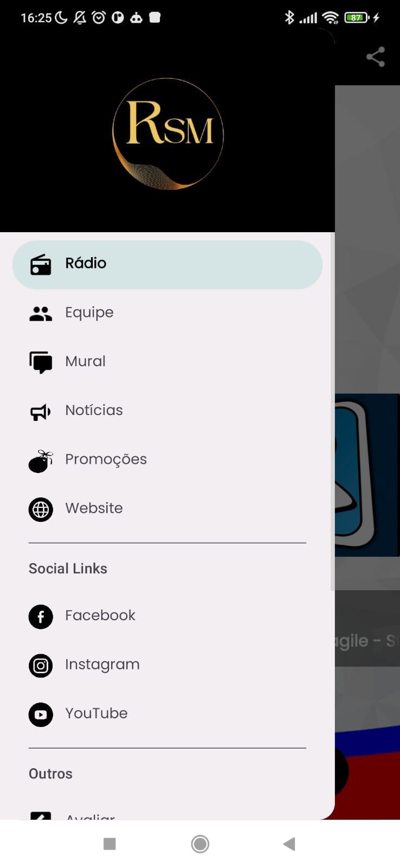
Task: Tap the Android back navigation button
Action: point(289,844)
